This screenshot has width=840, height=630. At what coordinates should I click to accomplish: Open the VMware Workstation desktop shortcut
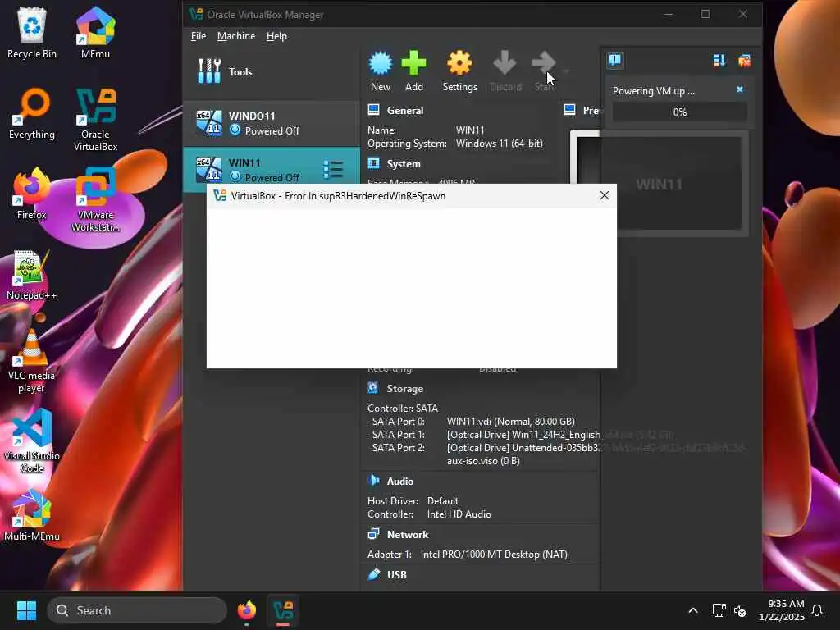tap(95, 200)
